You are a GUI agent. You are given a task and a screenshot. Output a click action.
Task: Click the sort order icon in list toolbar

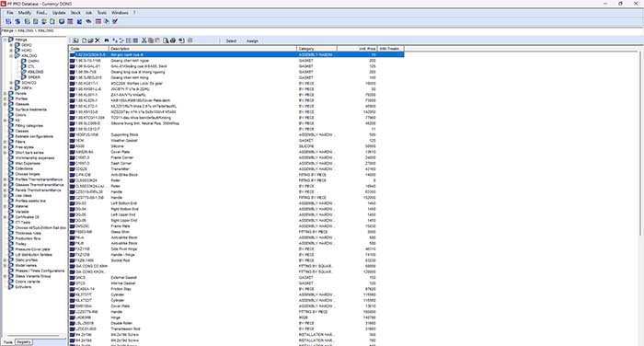(x=115, y=40)
